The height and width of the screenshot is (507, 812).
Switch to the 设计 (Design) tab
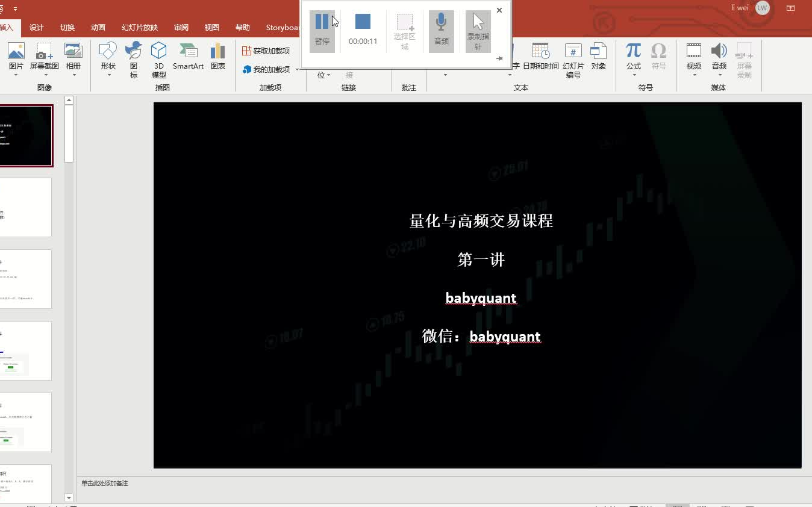(36, 27)
